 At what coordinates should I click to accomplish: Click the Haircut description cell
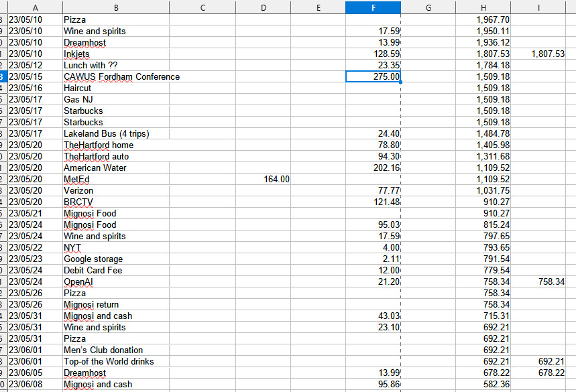[x=116, y=88]
